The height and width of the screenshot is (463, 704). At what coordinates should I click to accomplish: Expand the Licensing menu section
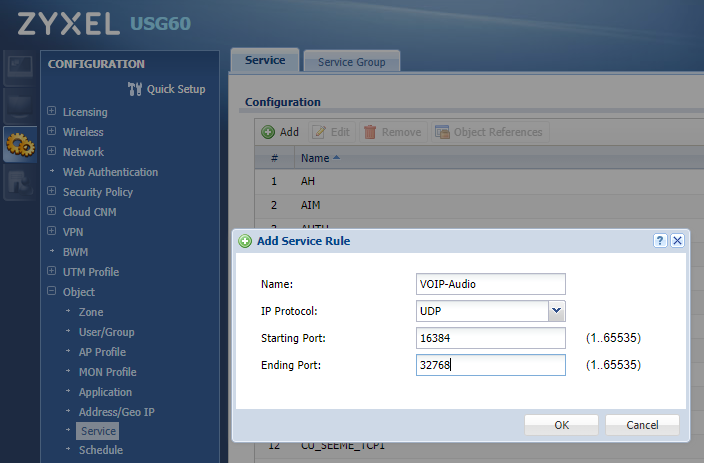click(x=52, y=112)
